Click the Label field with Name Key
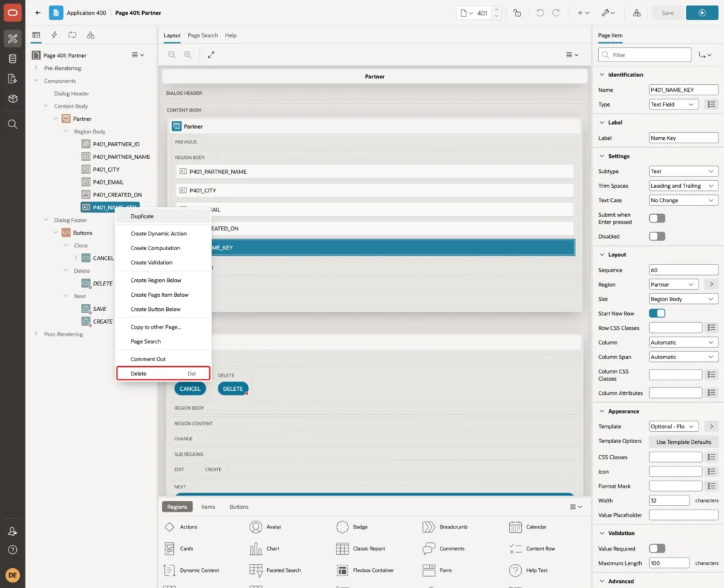 [x=684, y=138]
